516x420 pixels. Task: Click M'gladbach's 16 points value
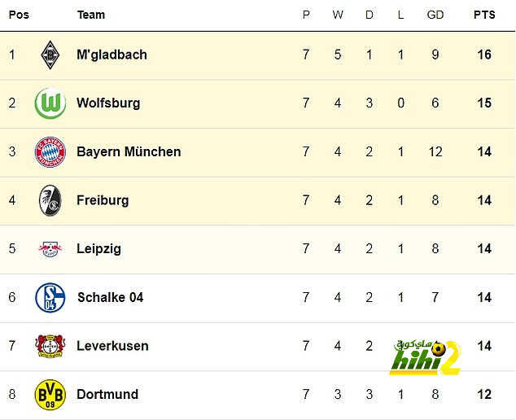[484, 55]
